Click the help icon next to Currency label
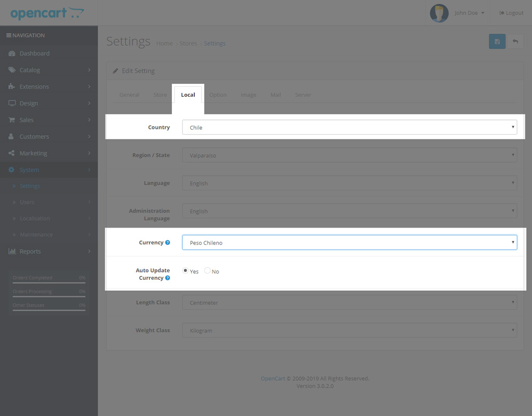The height and width of the screenshot is (416, 532). click(x=167, y=242)
